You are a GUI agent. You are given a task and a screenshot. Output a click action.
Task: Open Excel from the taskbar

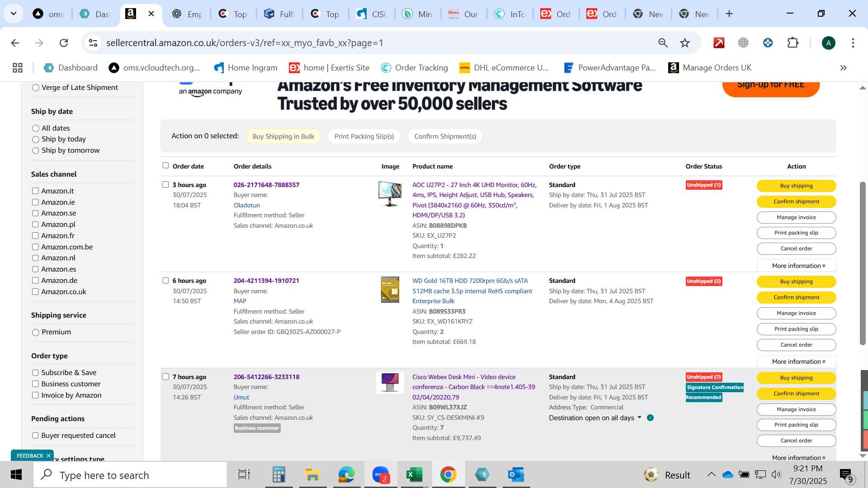click(414, 475)
